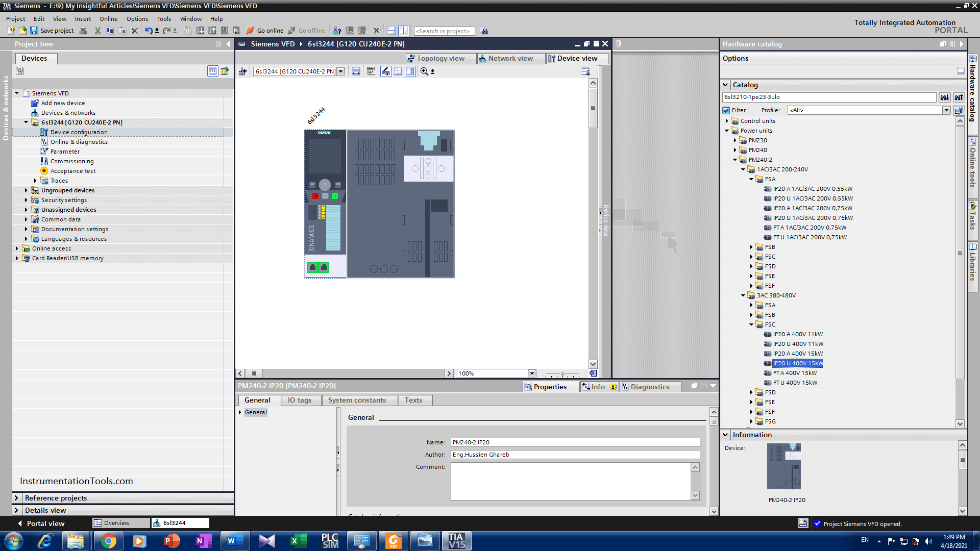Screen dimensions: 980x551
Task: Open the Online menu
Action: pos(108,19)
